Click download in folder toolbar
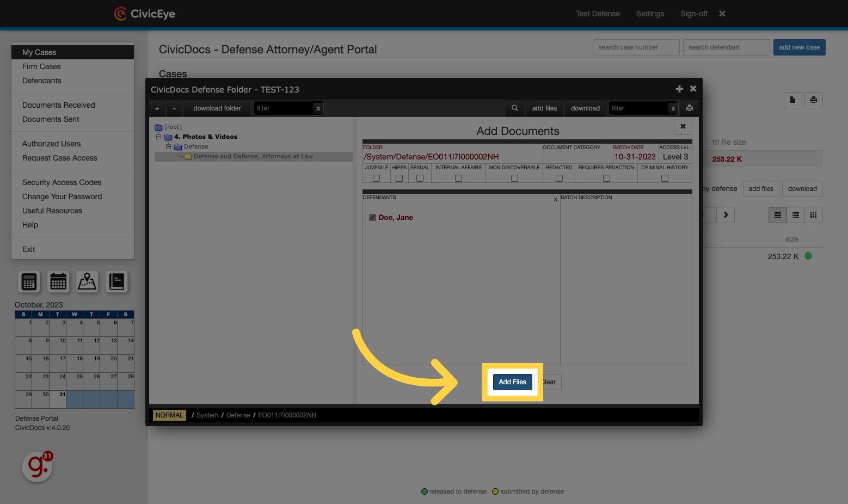This screenshot has height=504, width=848. [x=585, y=108]
